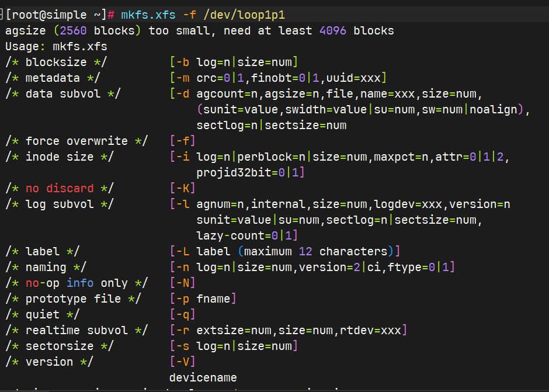549x392 pixels.
Task: Click the comment '/* prototype file */'
Action: [73, 299]
